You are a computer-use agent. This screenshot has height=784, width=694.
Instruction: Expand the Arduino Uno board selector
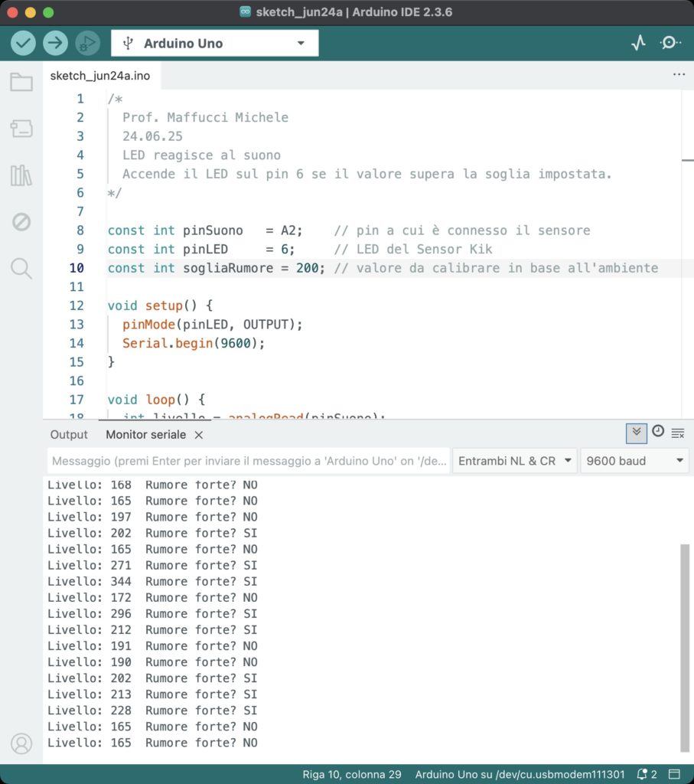pos(214,44)
